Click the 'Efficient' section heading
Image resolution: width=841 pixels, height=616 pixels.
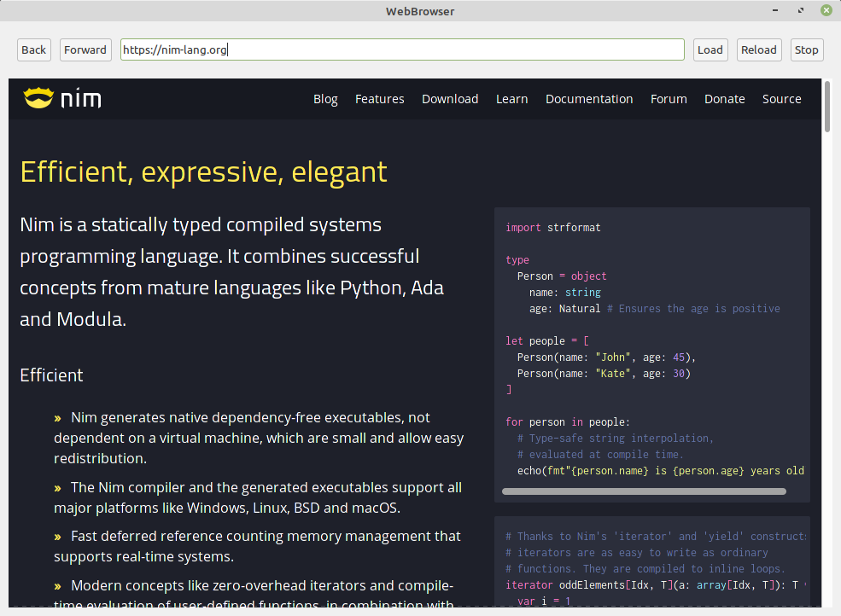tap(51, 375)
